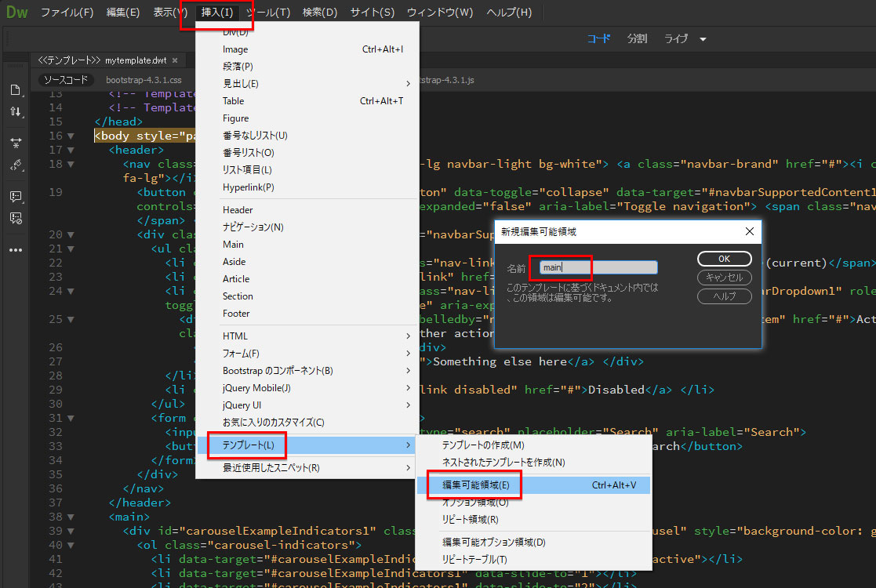The height and width of the screenshot is (588, 876).
Task: Collapse the body tag code fold arrow
Action: coord(71,136)
